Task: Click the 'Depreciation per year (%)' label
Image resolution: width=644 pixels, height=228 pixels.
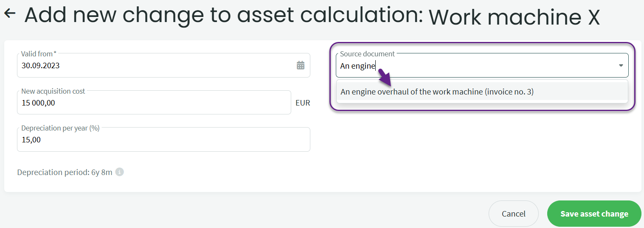Action: [60, 128]
